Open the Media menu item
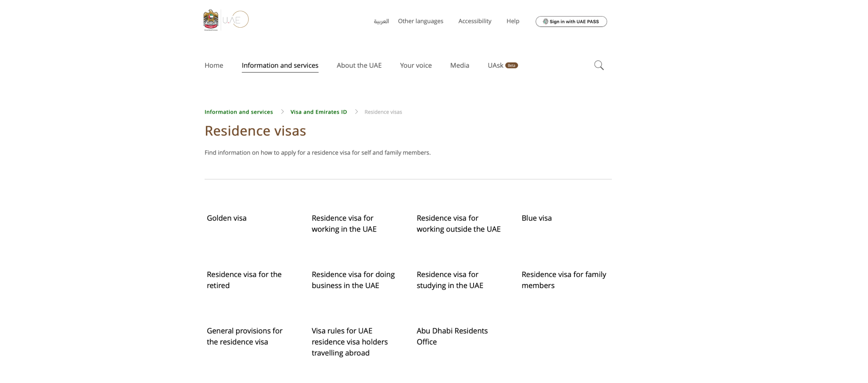868x383 pixels. [460, 66]
